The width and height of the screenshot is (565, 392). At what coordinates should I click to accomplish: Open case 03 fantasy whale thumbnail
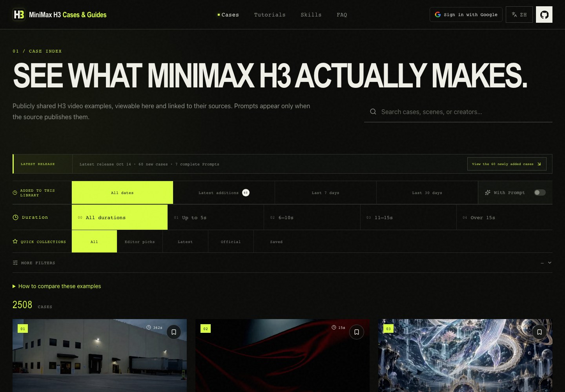click(465, 356)
